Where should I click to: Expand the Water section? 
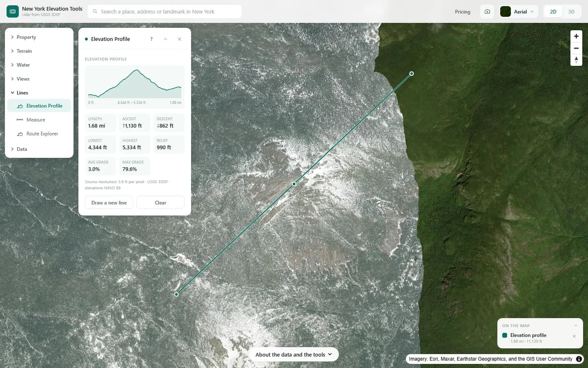coord(39,65)
